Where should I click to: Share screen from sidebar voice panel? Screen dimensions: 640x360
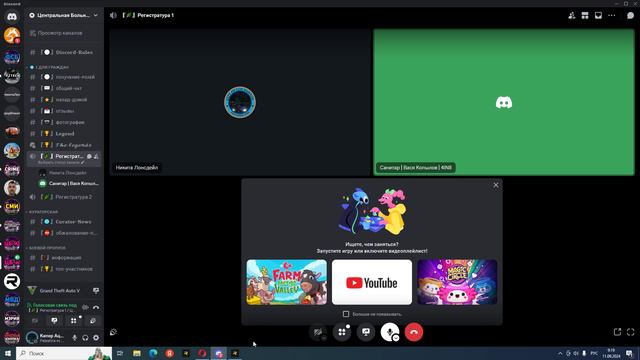(x=54, y=321)
